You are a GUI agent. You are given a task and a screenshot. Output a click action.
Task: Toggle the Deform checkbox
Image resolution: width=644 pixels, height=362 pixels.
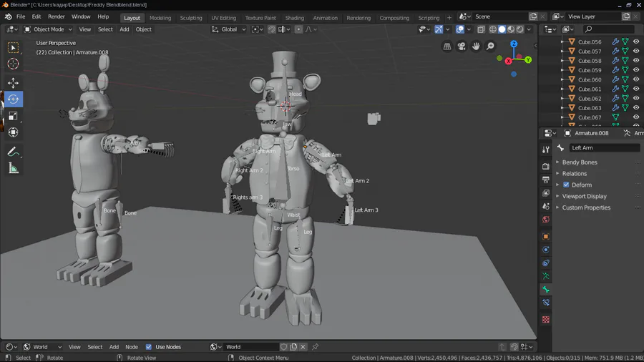[566, 185]
